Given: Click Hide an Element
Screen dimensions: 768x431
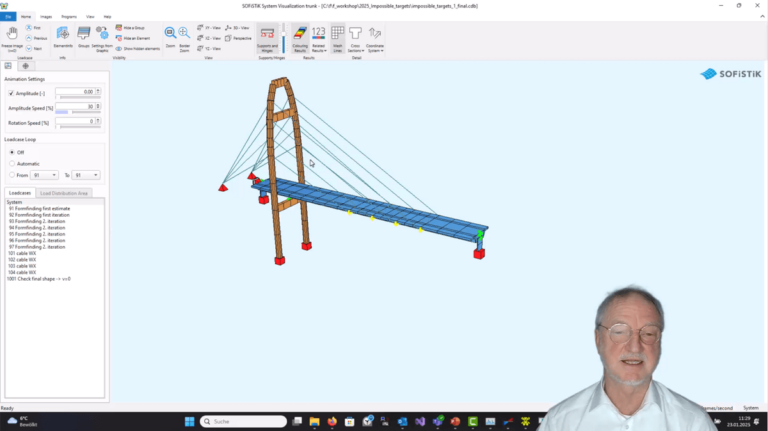Looking at the screenshot, I should tap(133, 38).
